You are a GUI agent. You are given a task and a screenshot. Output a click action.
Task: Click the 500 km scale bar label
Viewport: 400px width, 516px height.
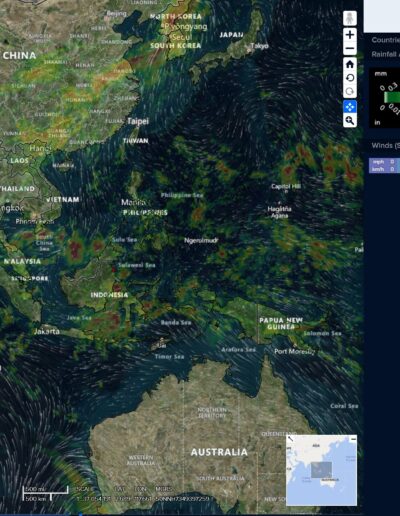[x=36, y=499]
